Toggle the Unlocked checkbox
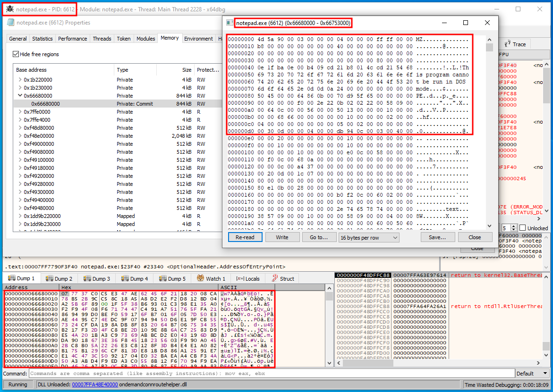 523,228
